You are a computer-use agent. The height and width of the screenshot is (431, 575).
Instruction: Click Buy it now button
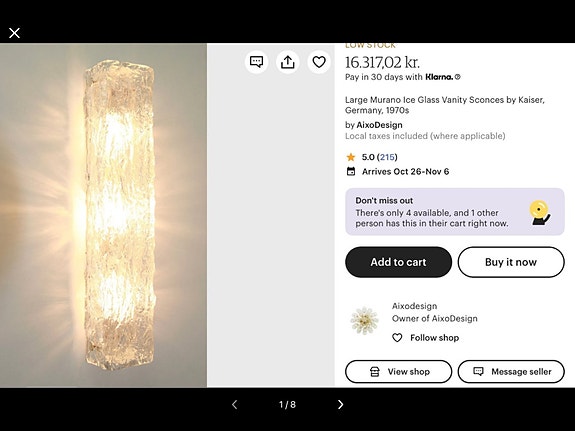pyautogui.click(x=511, y=262)
